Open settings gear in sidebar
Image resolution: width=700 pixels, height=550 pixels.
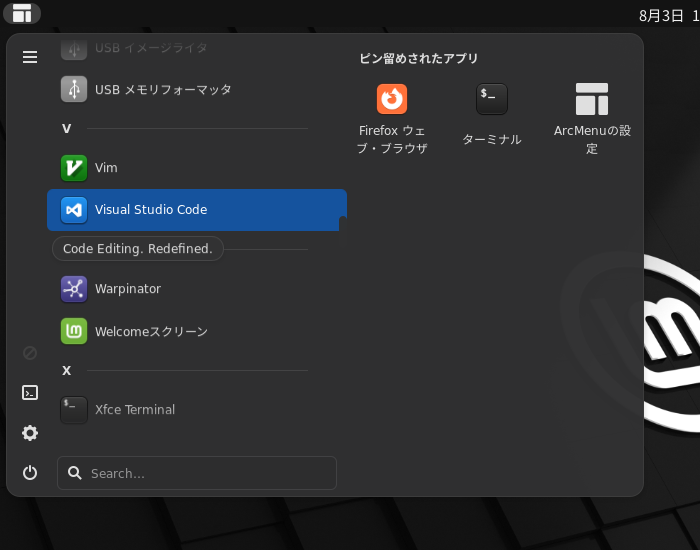30,433
